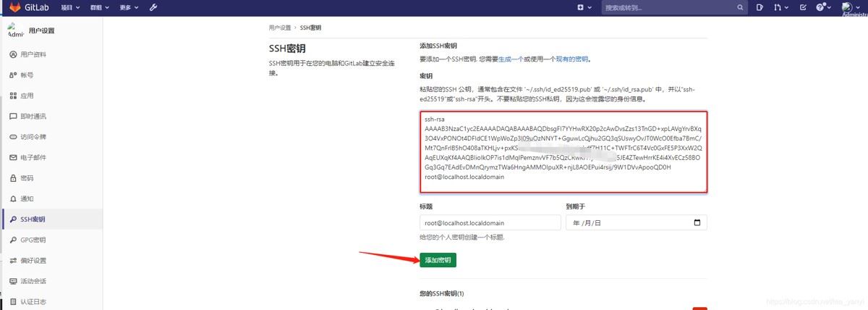Click the 到期于 date field
Viewport: 868px width, 310px height.
(x=637, y=222)
